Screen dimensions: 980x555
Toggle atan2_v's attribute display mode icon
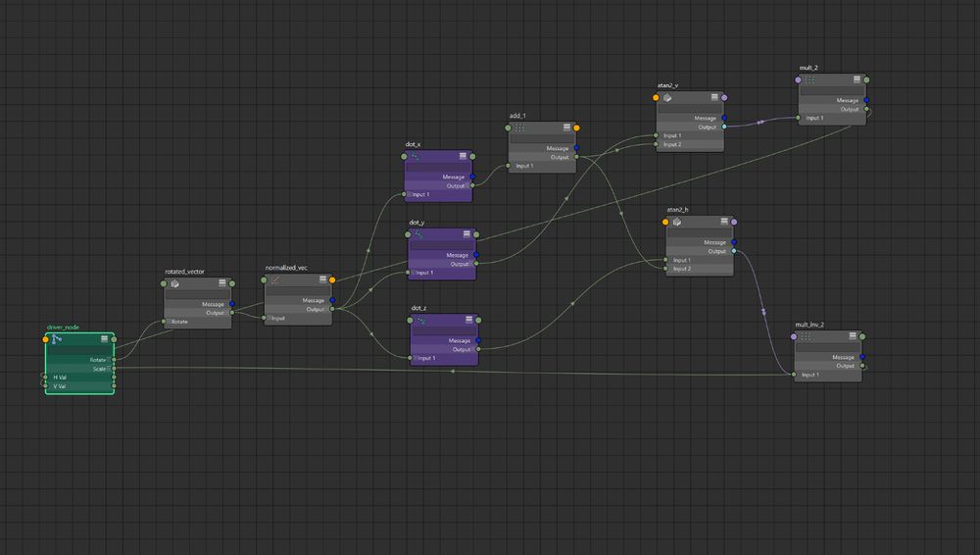tap(714, 97)
